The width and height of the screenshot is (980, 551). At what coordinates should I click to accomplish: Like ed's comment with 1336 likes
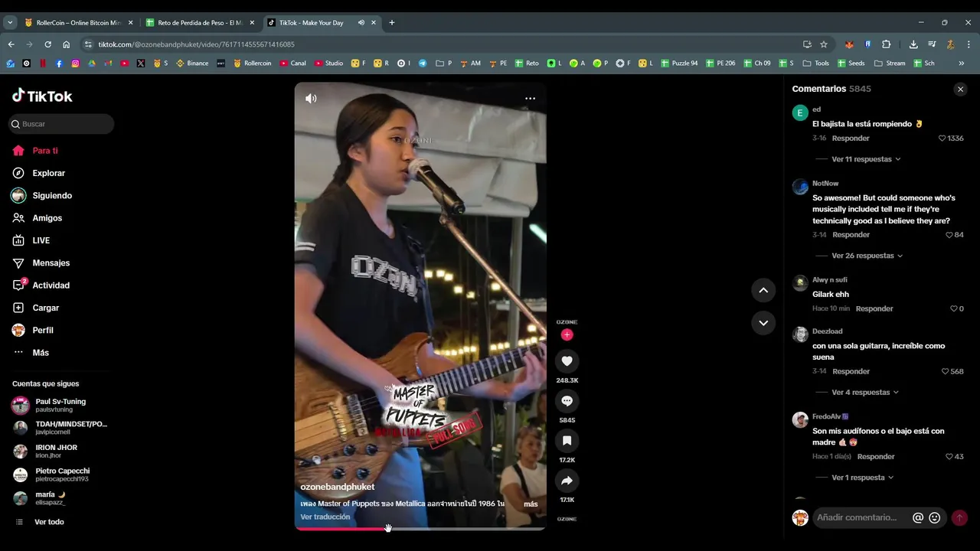point(942,139)
